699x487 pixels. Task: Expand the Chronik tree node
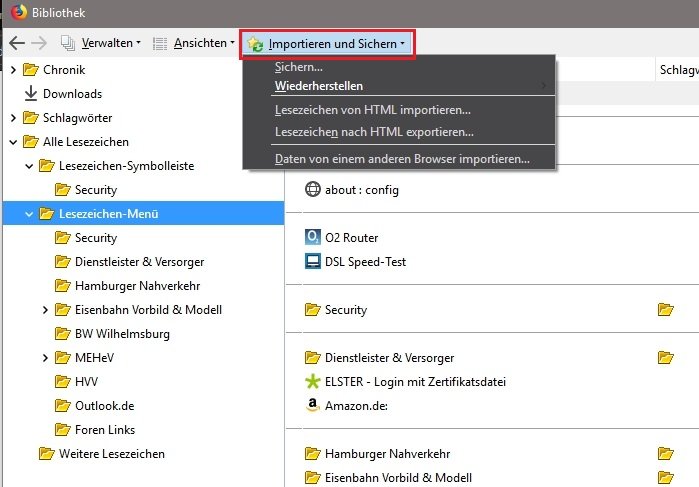13,70
